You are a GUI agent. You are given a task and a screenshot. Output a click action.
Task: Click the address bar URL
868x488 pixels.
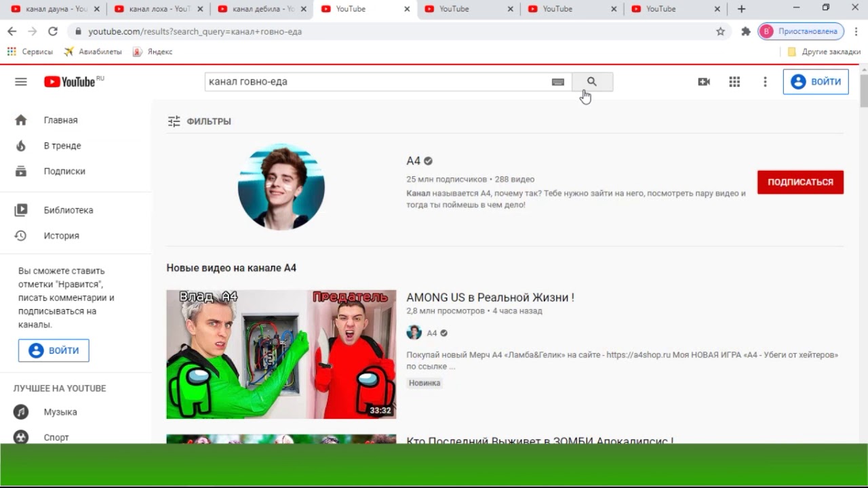[x=195, y=31]
